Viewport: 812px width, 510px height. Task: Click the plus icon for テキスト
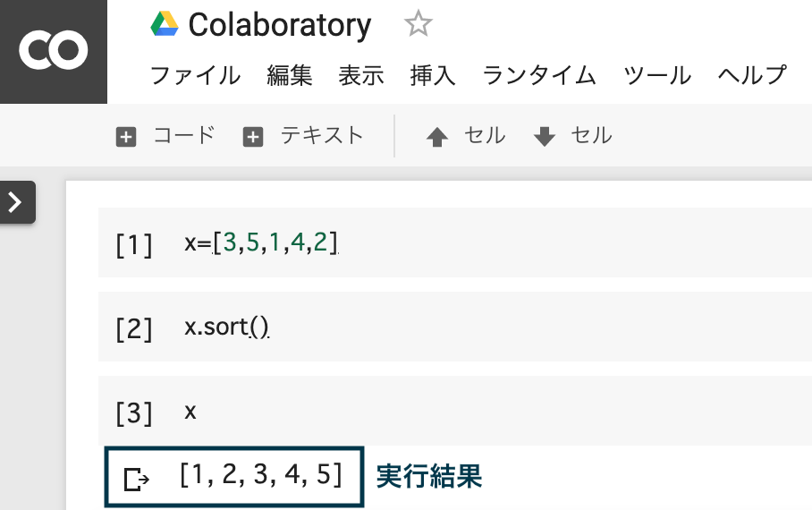pos(253,138)
